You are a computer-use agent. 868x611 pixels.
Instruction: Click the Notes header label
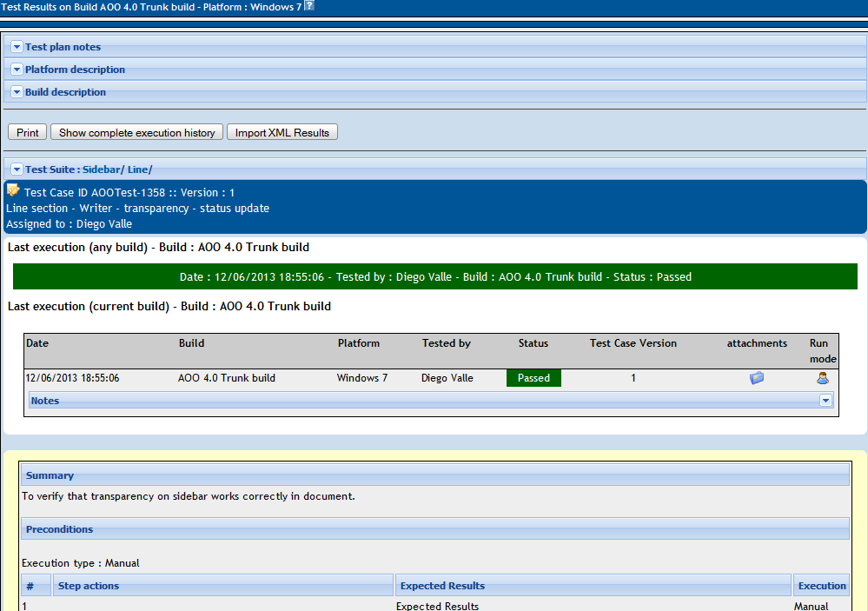[x=45, y=401]
